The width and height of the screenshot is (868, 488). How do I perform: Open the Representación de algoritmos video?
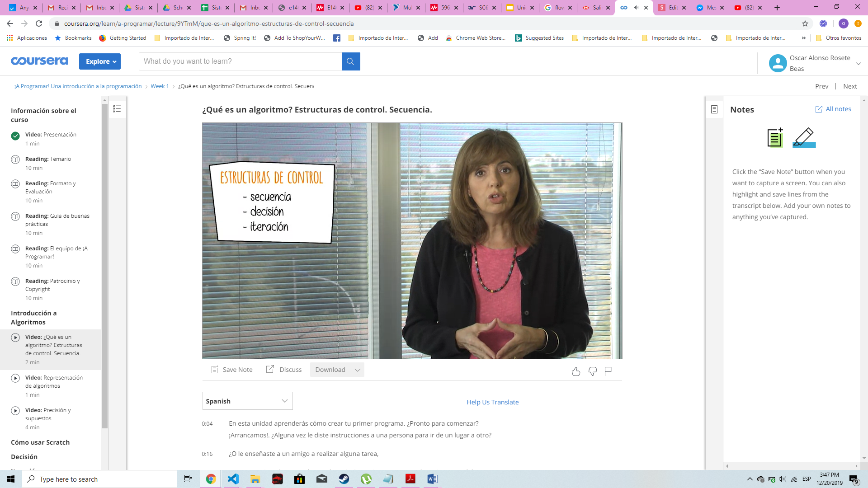click(x=54, y=382)
